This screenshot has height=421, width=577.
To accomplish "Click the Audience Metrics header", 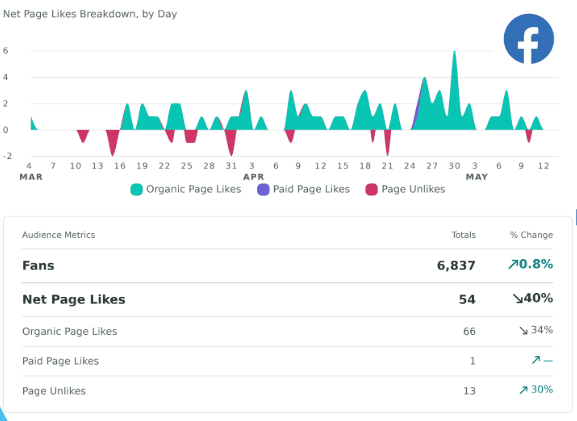I will [59, 235].
